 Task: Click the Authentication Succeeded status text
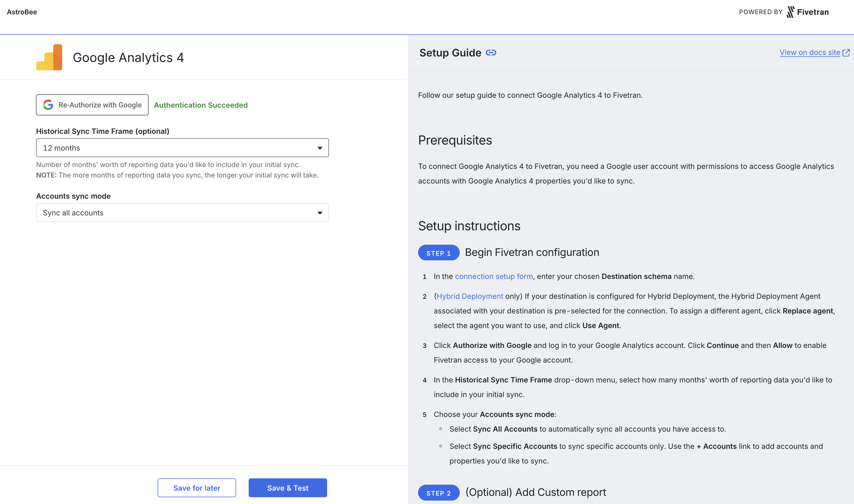201,105
